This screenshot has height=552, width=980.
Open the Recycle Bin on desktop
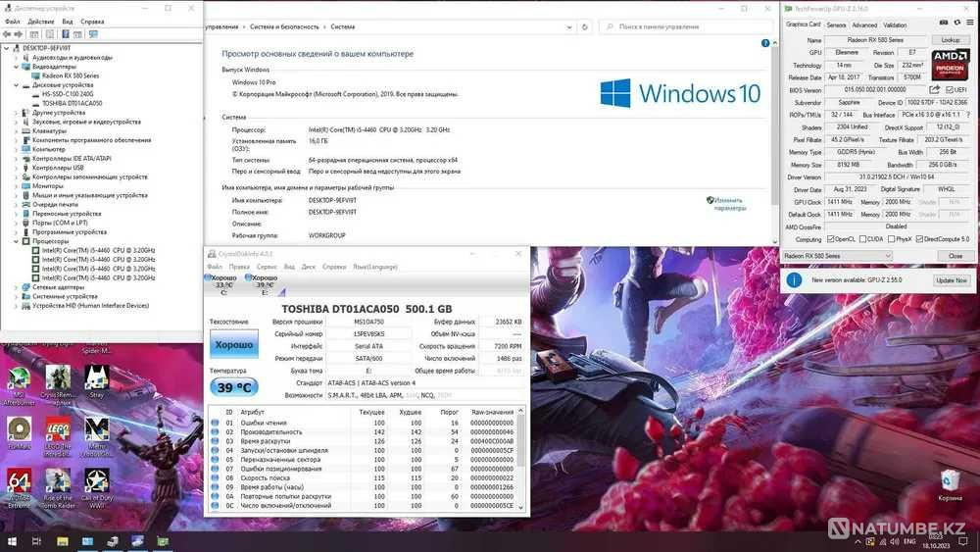click(950, 485)
